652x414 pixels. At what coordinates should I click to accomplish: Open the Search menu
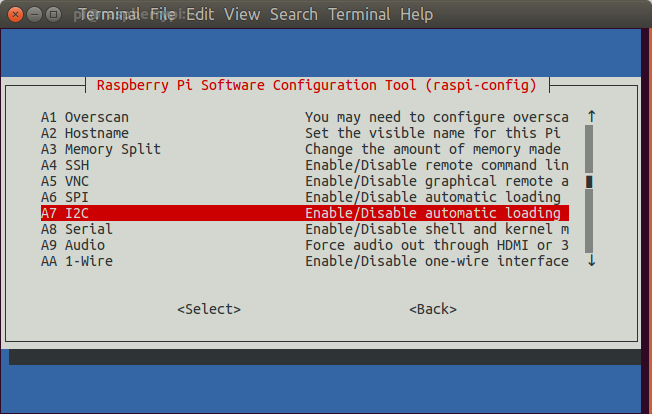click(x=294, y=15)
